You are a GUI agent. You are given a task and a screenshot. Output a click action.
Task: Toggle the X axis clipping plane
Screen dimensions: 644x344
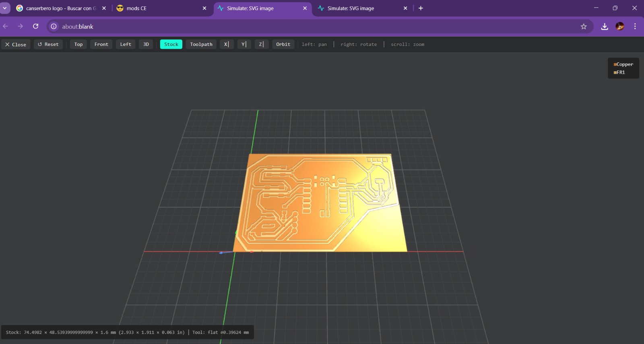pyautogui.click(x=227, y=44)
